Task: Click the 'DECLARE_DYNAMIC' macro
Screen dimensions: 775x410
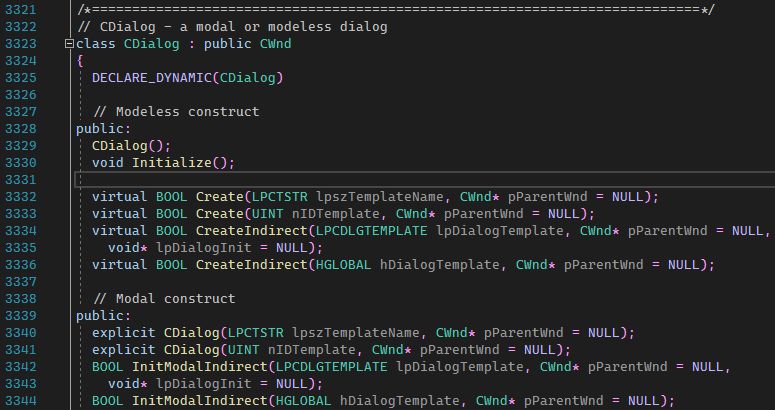Action: pyautogui.click(x=152, y=78)
